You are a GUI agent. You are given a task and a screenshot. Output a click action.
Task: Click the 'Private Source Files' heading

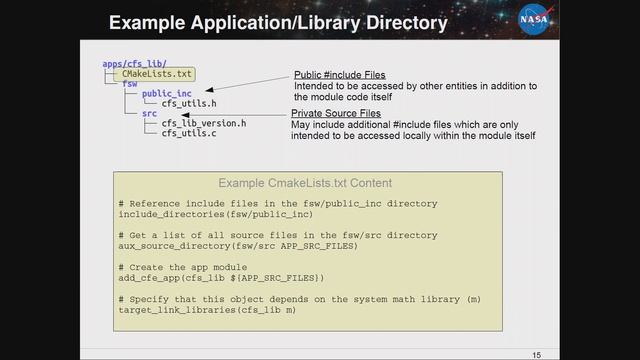click(x=336, y=113)
